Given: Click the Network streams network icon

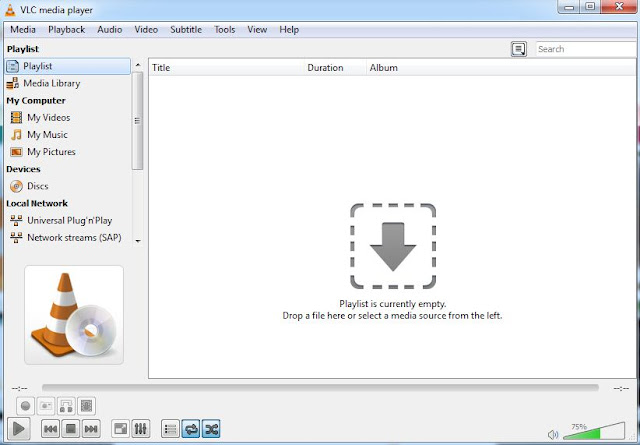Looking at the screenshot, I should (x=16, y=238).
